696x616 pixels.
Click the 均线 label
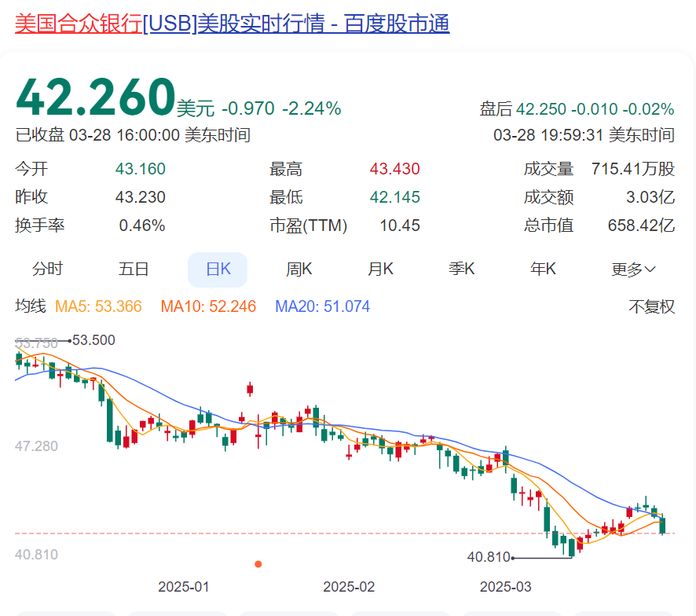click(x=31, y=306)
